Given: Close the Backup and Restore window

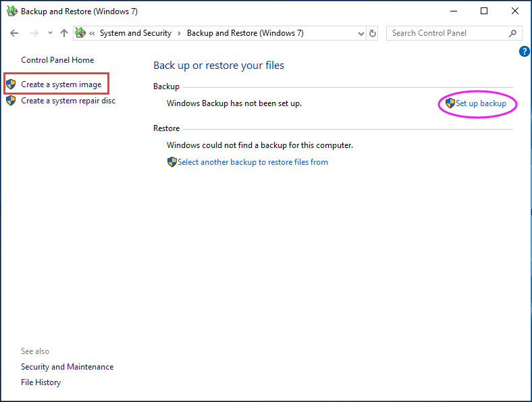Looking at the screenshot, I should [x=515, y=11].
